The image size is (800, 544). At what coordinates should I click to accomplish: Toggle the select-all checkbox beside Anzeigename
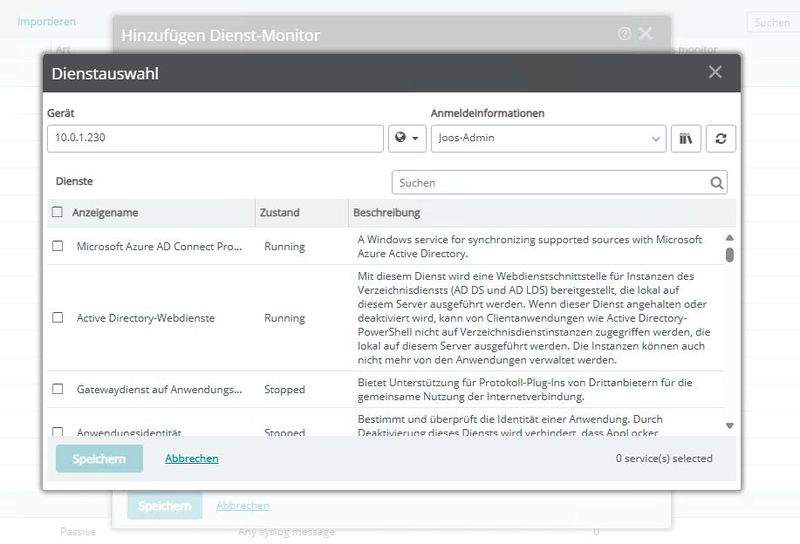pyautogui.click(x=58, y=212)
